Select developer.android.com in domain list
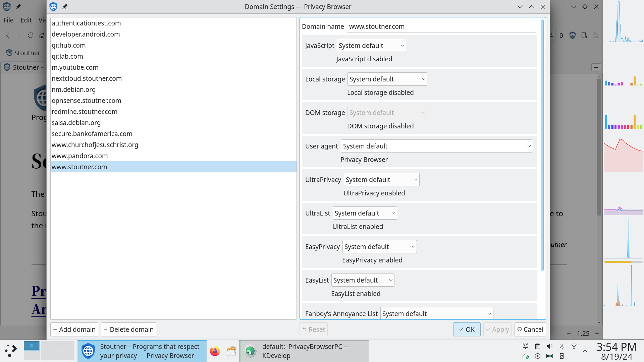 173,34
